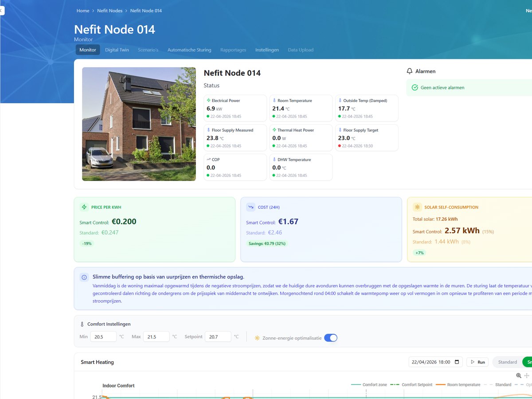
Task: Click the Room Temperature 21.4 °C card
Action: pos(301,108)
